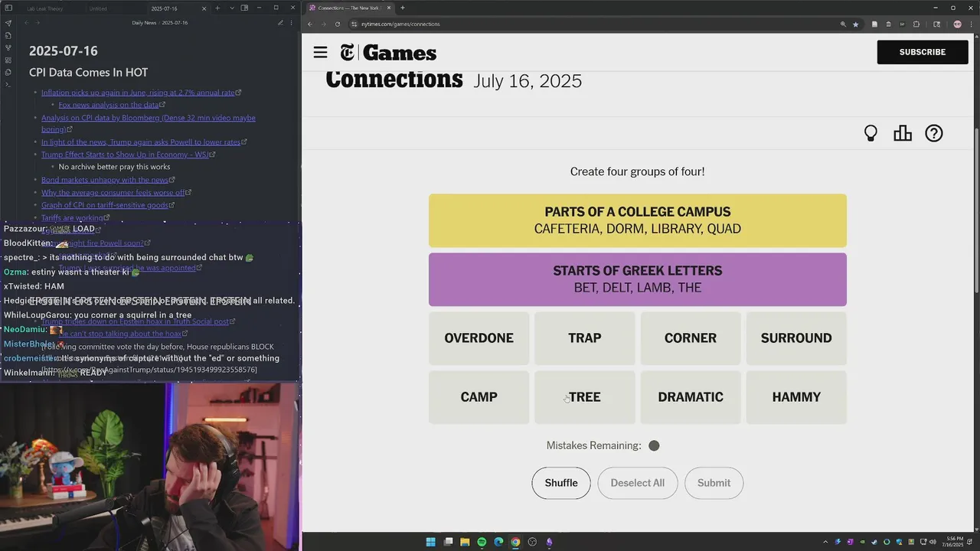980x551 pixels.
Task: Select the TREE tile
Action: (x=585, y=397)
